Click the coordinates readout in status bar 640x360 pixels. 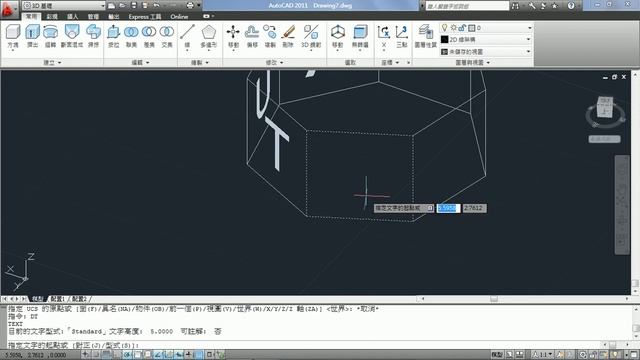(36, 355)
